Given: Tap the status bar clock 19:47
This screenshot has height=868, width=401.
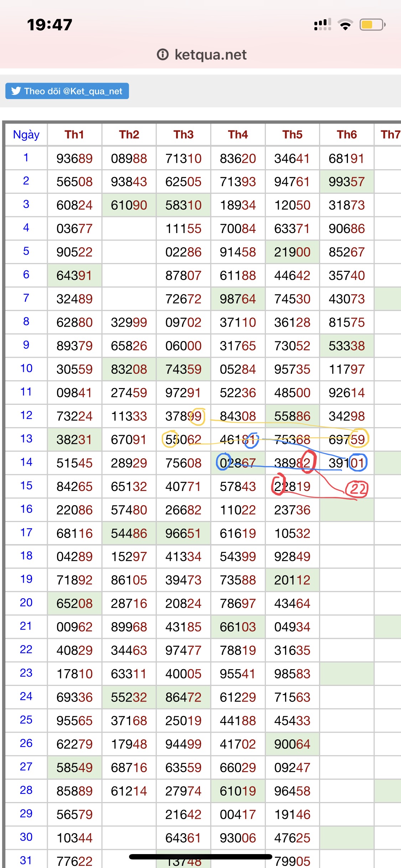Looking at the screenshot, I should click(50, 25).
